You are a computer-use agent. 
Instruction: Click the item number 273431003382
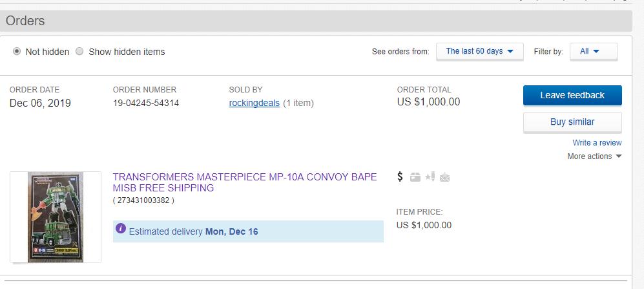[x=143, y=200]
